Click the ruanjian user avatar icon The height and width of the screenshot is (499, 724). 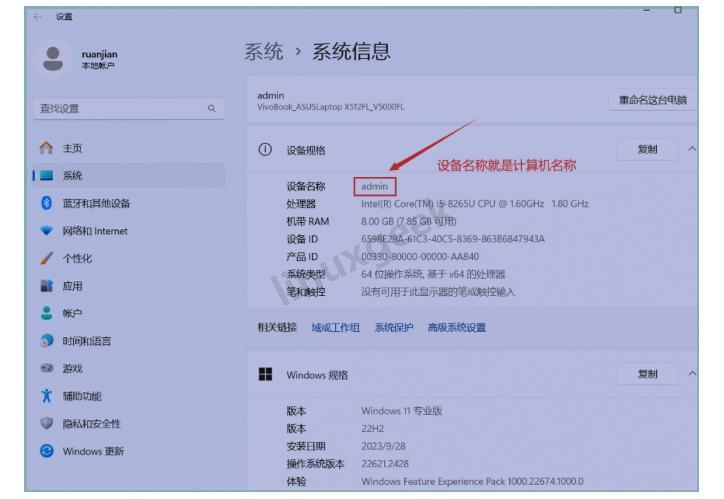tap(53, 59)
